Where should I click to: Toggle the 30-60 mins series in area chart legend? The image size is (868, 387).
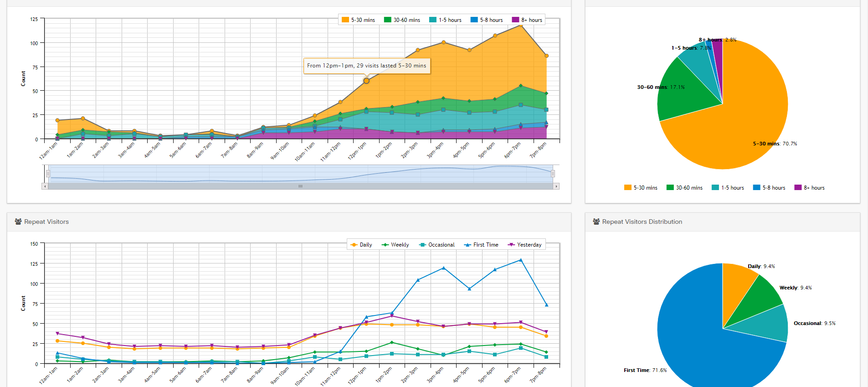click(x=402, y=20)
